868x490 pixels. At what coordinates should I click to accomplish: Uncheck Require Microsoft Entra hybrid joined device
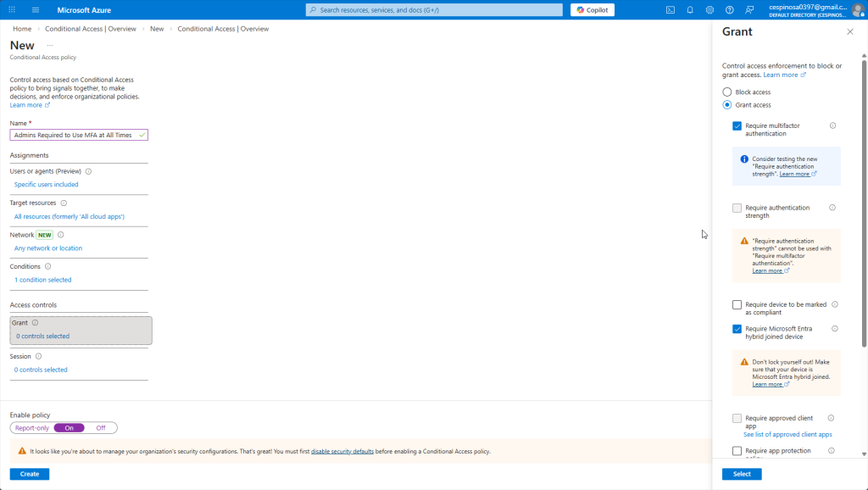click(737, 329)
